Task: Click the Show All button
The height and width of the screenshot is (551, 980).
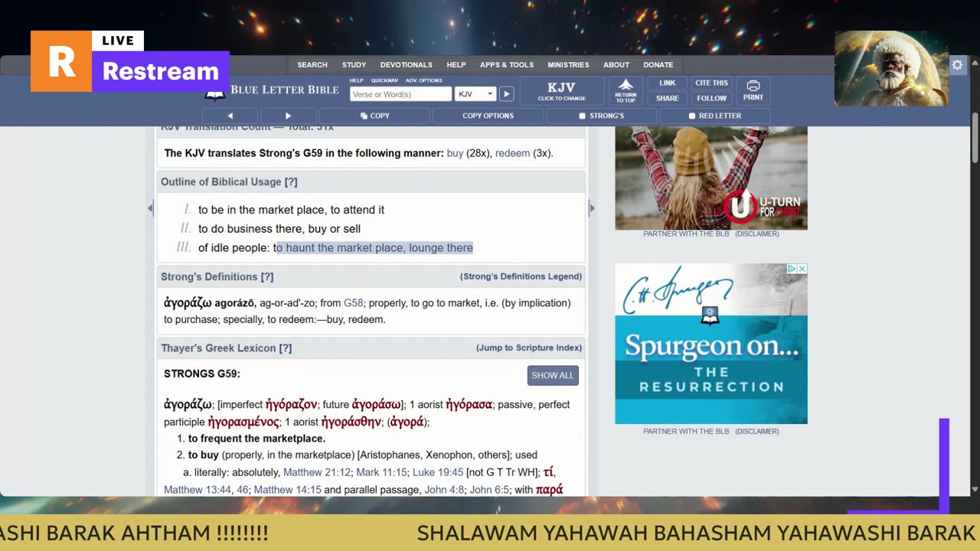Action: [x=553, y=376]
